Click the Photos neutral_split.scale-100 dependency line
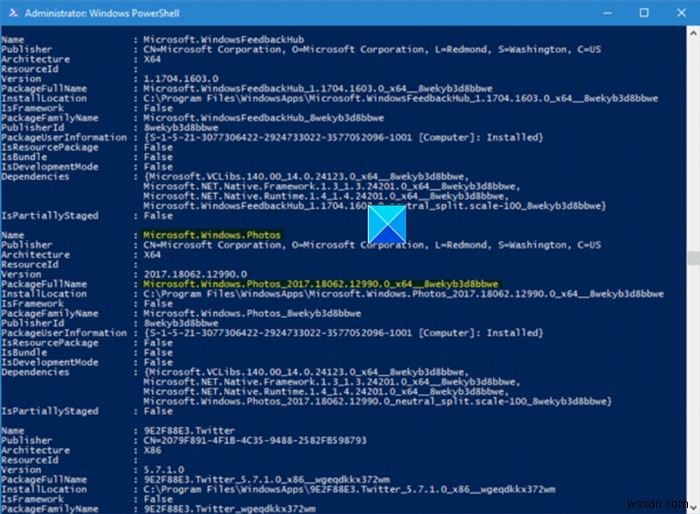Screen dimensions: 700x514 coord(377,401)
